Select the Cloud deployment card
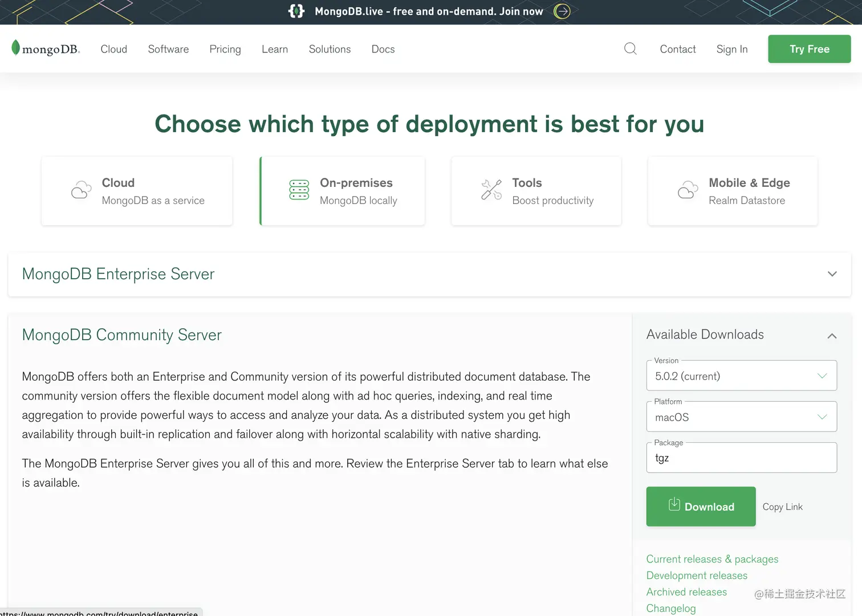Screen dimensions: 862x616 137,191
